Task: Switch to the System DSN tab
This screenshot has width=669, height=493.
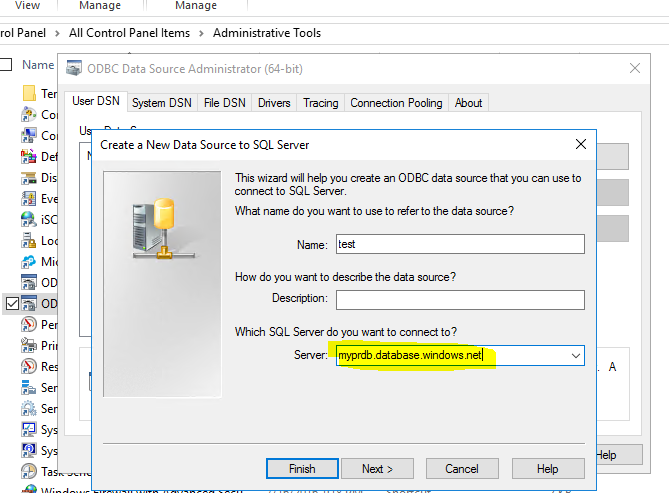Action: [162, 103]
